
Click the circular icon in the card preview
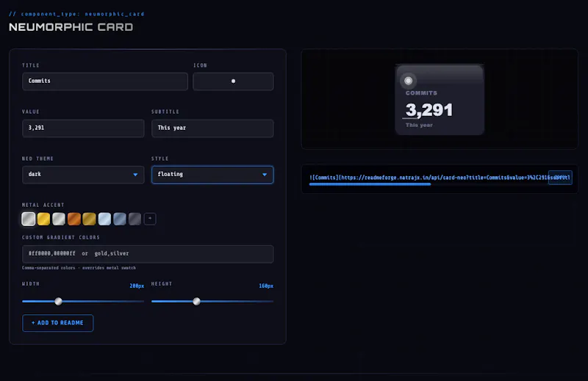coord(409,81)
